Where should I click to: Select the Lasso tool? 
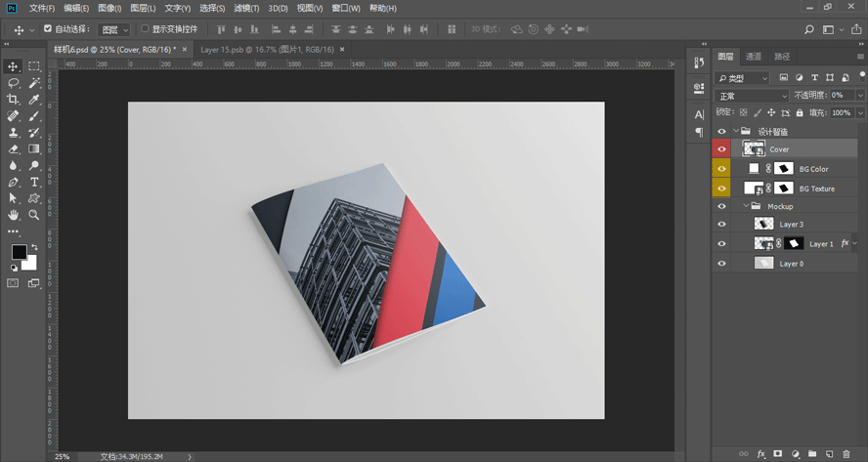tap(13, 83)
